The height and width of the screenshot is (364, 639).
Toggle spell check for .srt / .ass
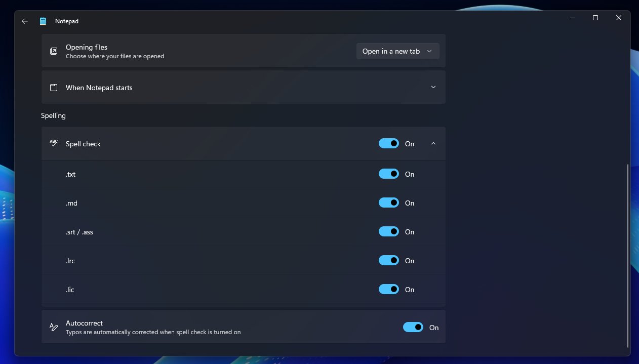tap(389, 232)
